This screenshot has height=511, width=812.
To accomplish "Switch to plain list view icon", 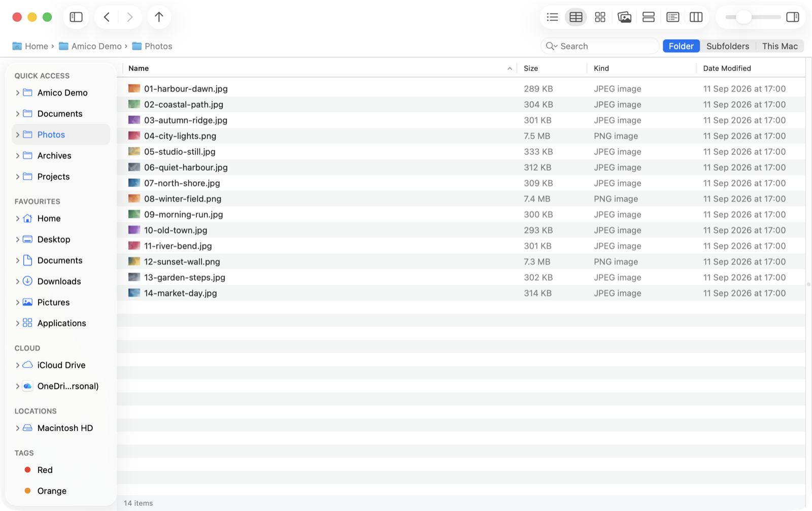I will [552, 17].
